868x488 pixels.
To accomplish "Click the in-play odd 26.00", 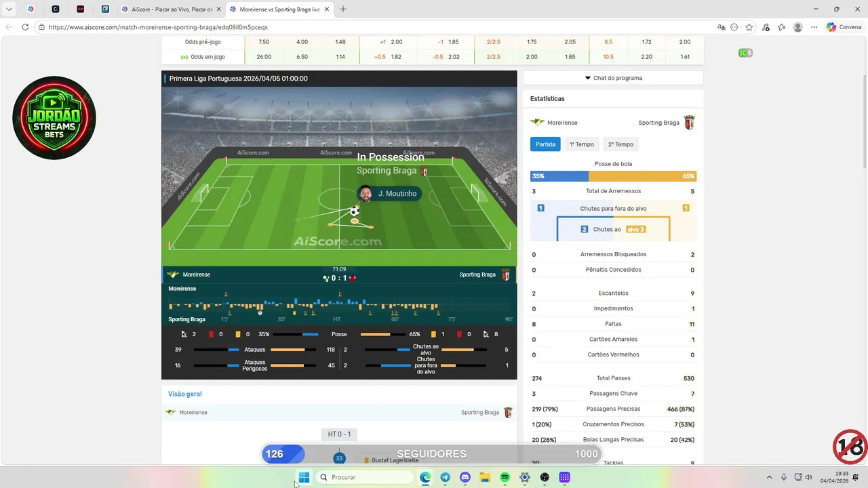I will pyautogui.click(x=264, y=57).
